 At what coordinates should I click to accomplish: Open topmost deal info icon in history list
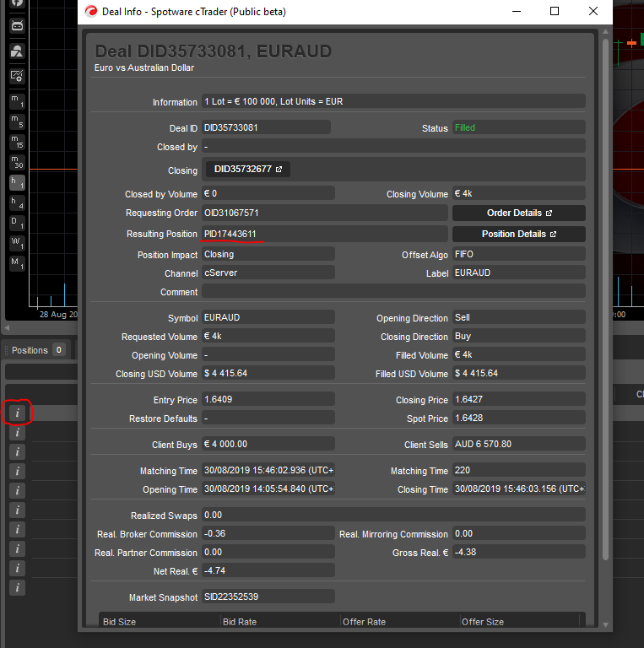pyautogui.click(x=18, y=413)
